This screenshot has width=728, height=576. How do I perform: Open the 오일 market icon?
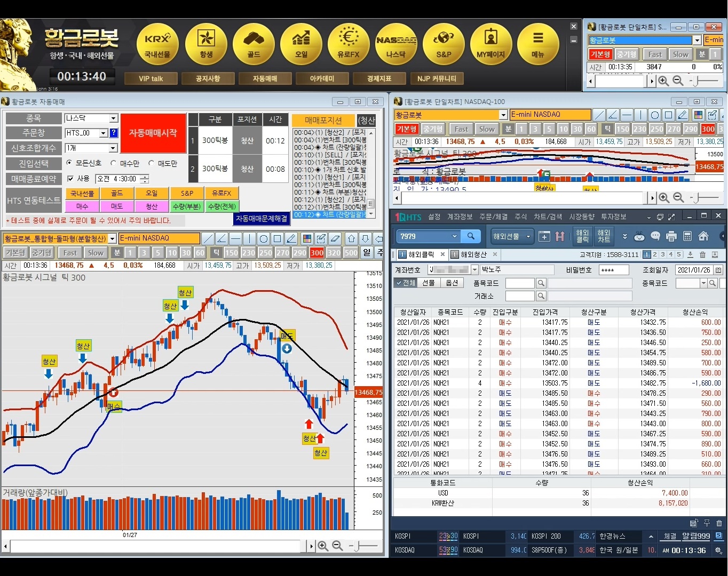[x=301, y=44]
